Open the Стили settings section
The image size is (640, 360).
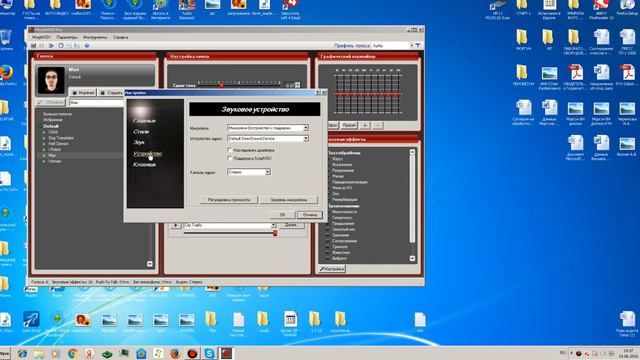click(141, 131)
